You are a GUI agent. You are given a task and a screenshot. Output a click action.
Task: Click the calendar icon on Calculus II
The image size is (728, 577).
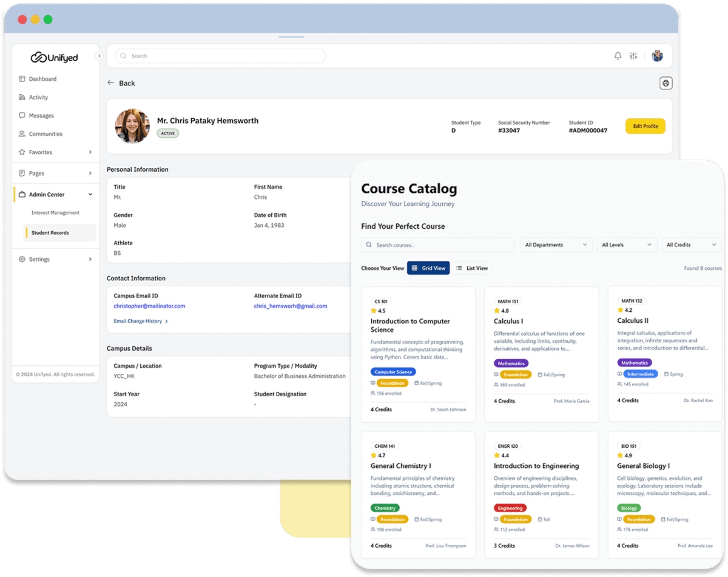(666, 374)
